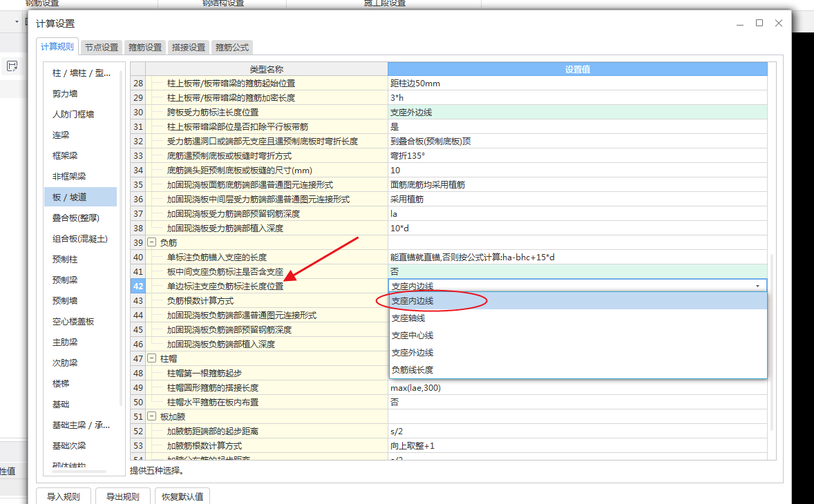
Task: Select value max(lae,300) in row 49
Action: coord(577,388)
